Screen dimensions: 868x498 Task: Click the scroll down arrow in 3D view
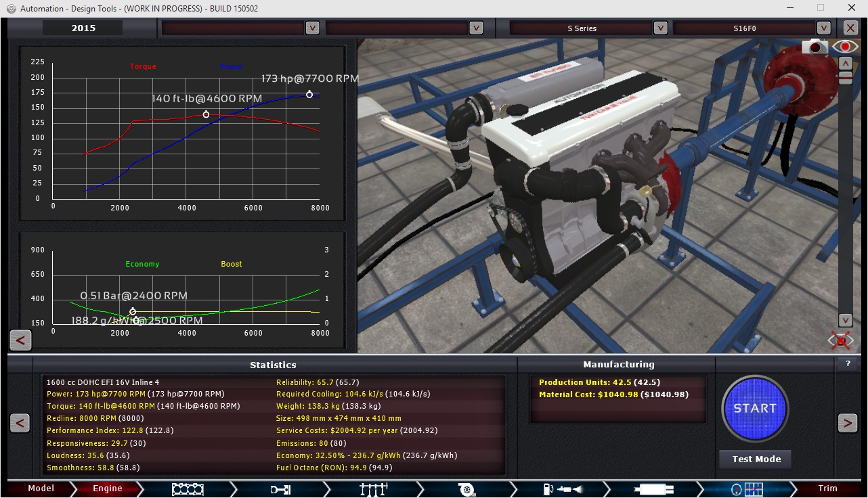point(845,320)
